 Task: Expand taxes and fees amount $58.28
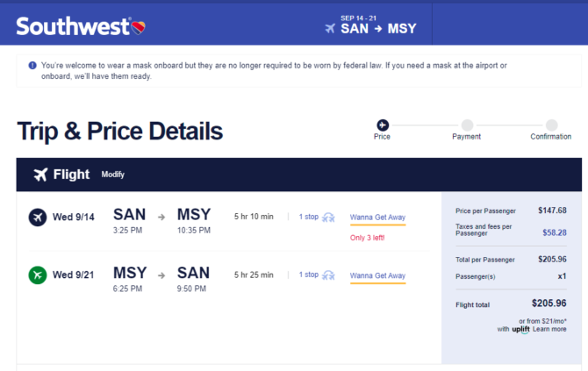[x=555, y=232]
